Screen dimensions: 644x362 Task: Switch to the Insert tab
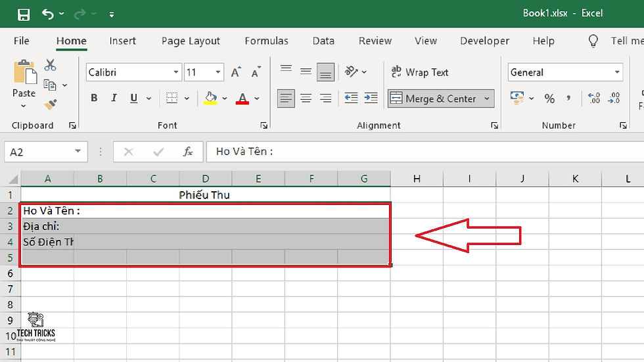coord(122,41)
